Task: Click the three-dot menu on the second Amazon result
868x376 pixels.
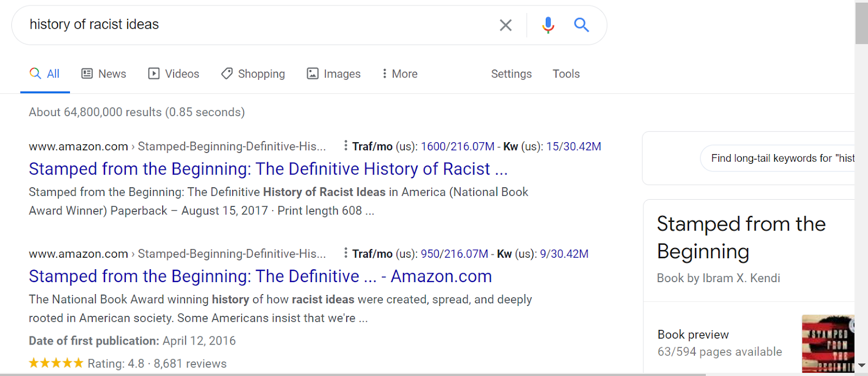Action: tap(346, 253)
